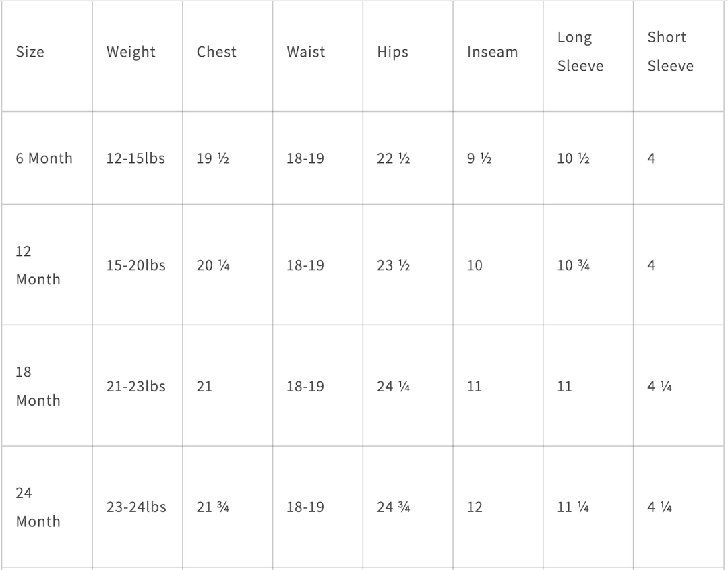Click the 21-23lbs weight cell
This screenshot has height=570, width=728.
point(135,386)
